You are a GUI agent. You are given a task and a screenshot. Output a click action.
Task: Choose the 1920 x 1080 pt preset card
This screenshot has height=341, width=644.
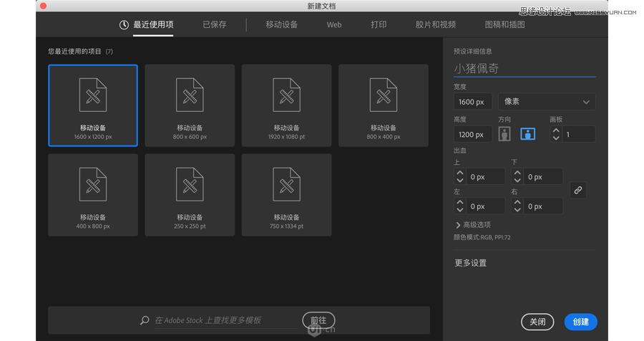tap(286, 105)
